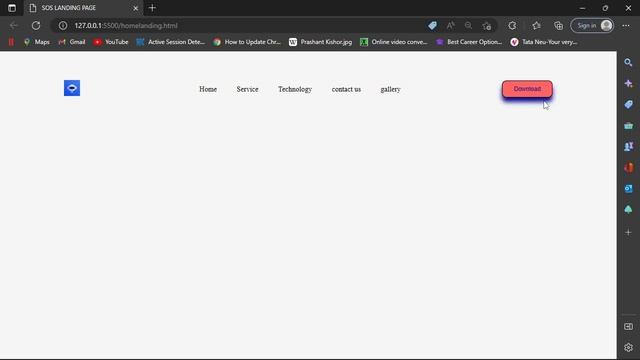Viewport: 640px width, 360px height.
Task: Close the SOS LANDING PAGE tab
Action: [136, 8]
